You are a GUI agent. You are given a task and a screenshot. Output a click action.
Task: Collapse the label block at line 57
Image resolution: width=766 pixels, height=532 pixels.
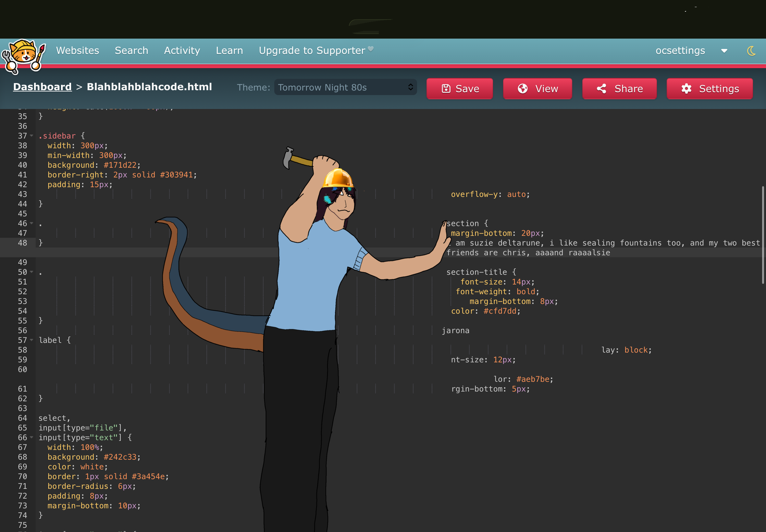pyautogui.click(x=32, y=340)
